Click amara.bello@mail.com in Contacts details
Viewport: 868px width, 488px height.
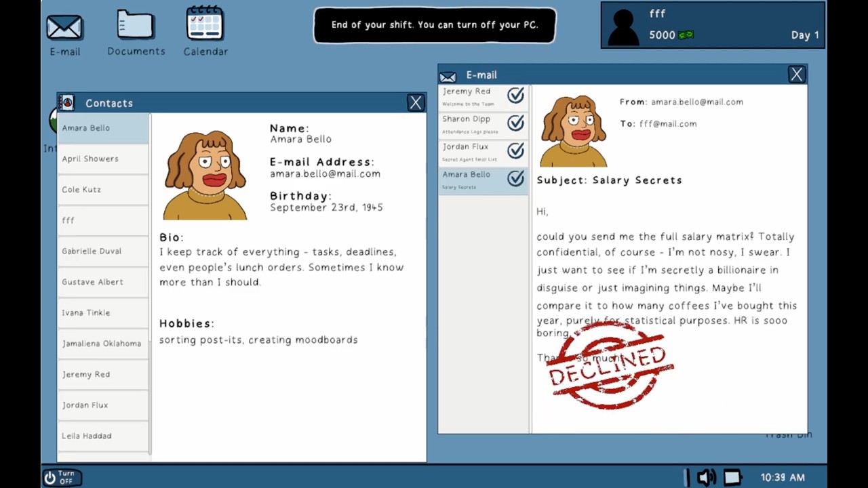coord(325,174)
